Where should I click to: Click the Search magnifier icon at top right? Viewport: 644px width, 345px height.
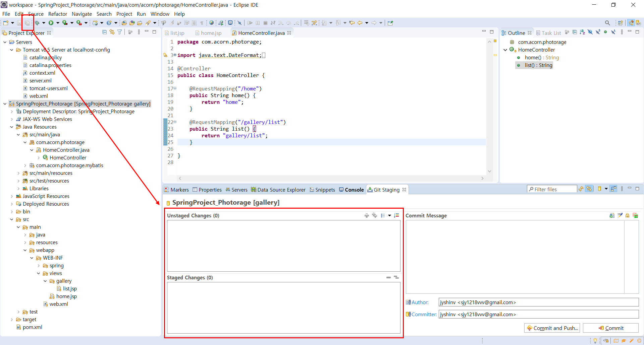coord(607,23)
